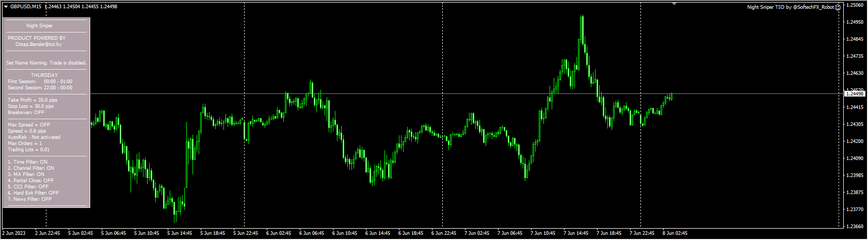Viewport: 868px width, 240px height.
Task: Click the '6 Jun 02:45' time axis label
Action: pyautogui.click(x=279, y=233)
